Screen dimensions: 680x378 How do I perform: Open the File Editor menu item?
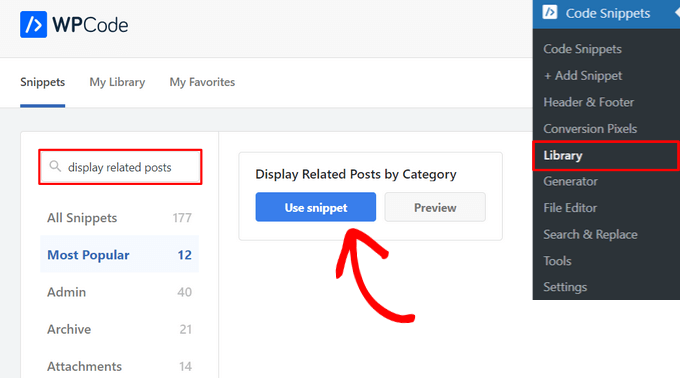(x=570, y=208)
